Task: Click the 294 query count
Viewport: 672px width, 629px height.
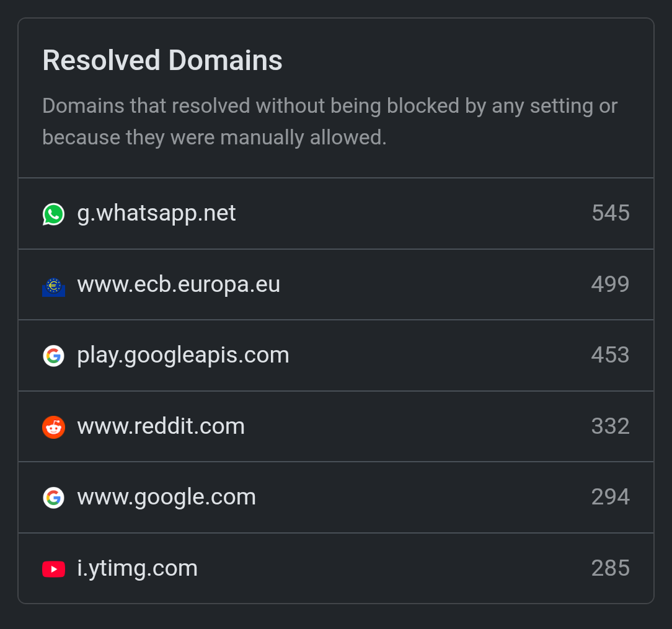Action: point(610,497)
